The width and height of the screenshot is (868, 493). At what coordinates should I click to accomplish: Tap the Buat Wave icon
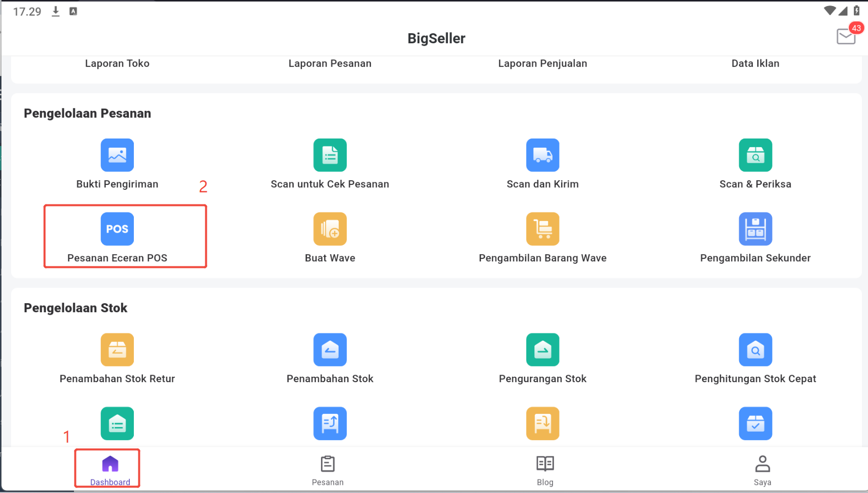click(330, 229)
